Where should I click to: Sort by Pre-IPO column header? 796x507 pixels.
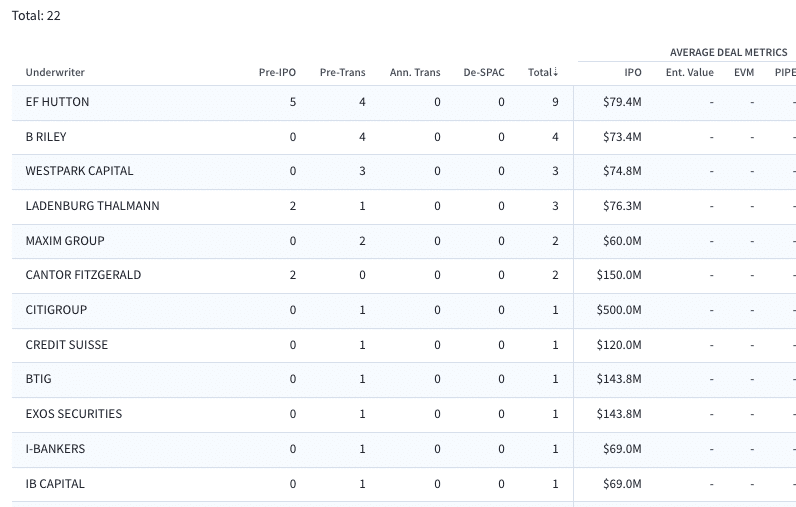click(277, 72)
